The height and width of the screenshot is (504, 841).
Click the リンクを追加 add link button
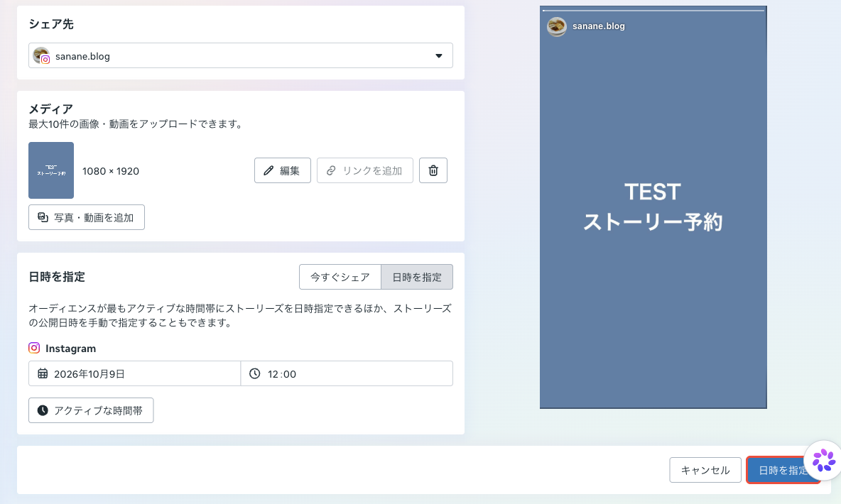click(x=364, y=170)
